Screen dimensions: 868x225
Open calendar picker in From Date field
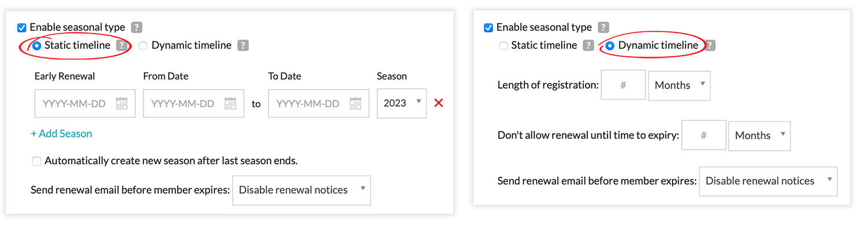[230, 104]
